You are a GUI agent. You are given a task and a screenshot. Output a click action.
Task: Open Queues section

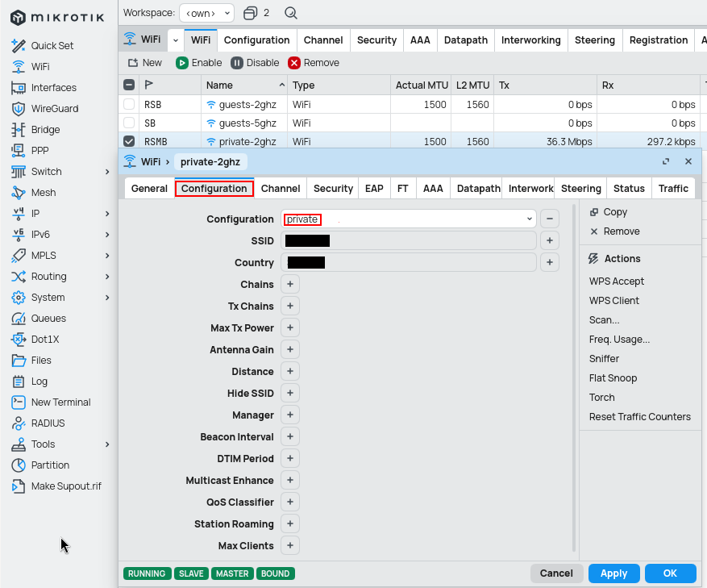[39, 319]
